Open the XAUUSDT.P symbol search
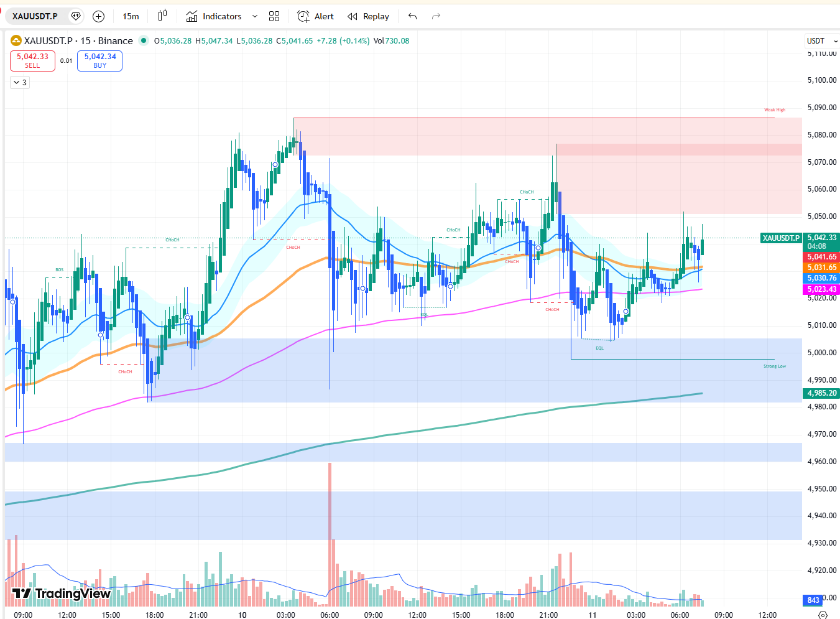The height and width of the screenshot is (619, 840). [35, 16]
